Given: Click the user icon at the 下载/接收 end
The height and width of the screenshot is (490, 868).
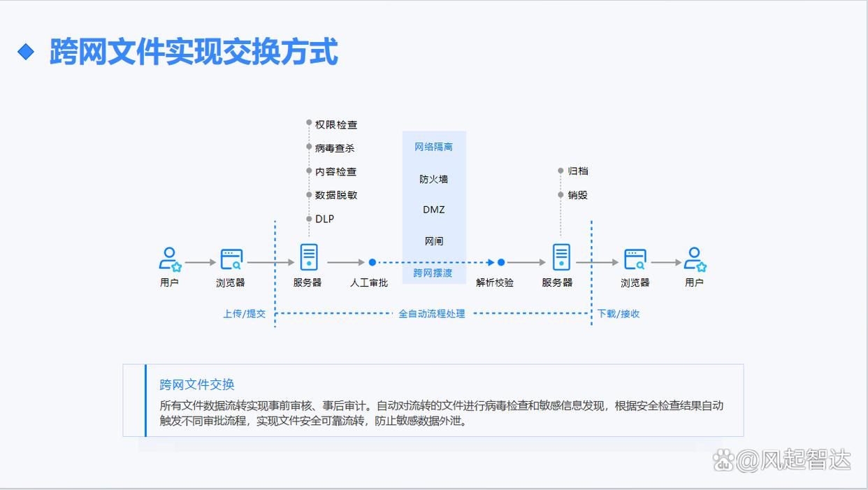Looking at the screenshot, I should click(x=695, y=259).
